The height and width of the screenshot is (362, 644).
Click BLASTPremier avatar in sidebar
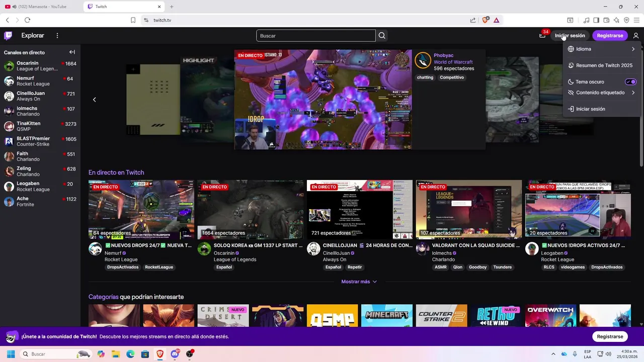9,142
